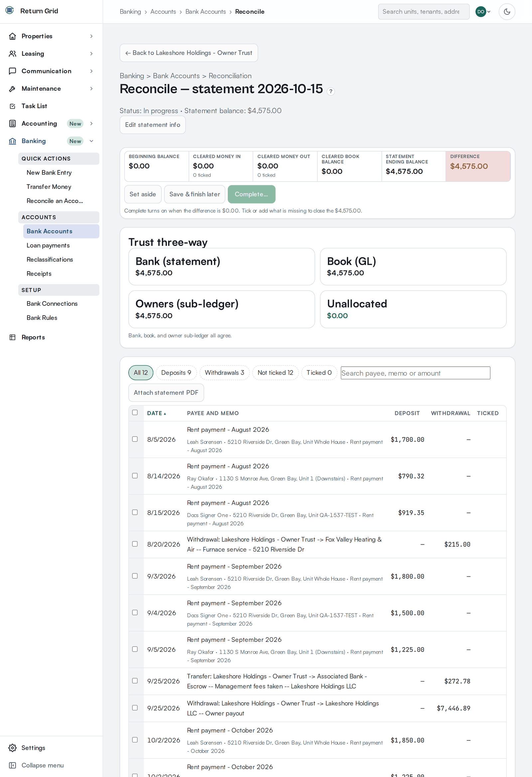Click the Banking building icon
Screen dimensions: 532x777
click(12, 141)
